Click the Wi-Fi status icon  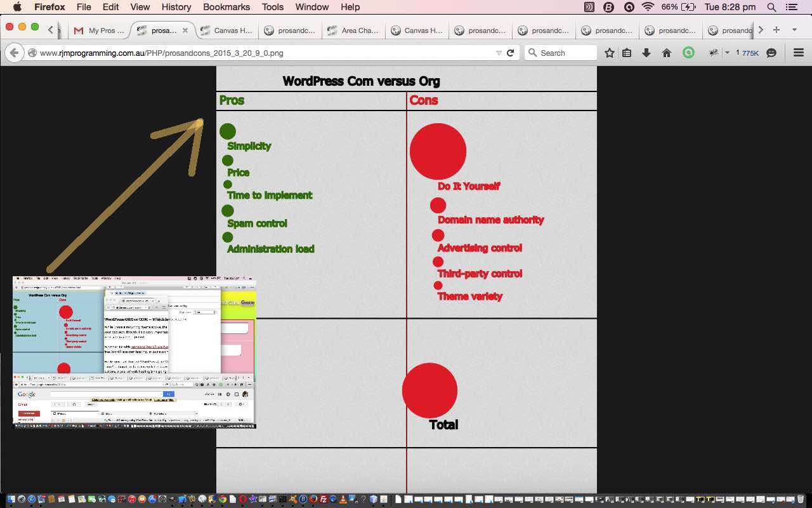point(648,7)
